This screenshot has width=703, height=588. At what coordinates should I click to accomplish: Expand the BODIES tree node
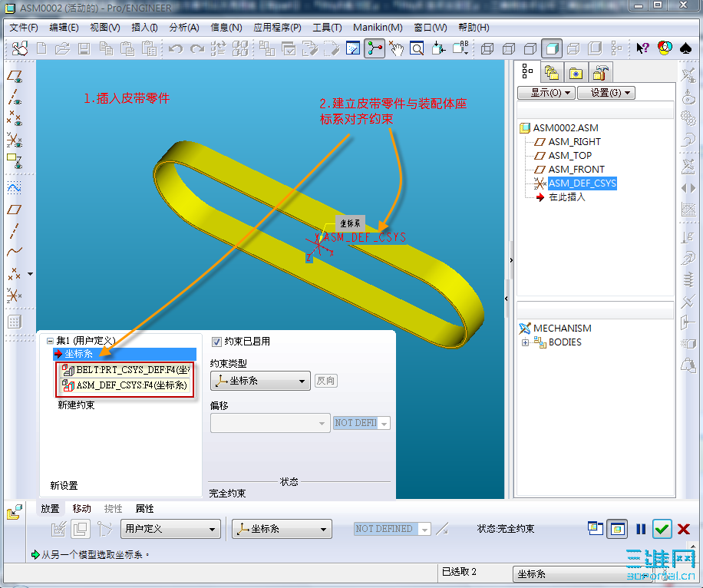point(525,342)
